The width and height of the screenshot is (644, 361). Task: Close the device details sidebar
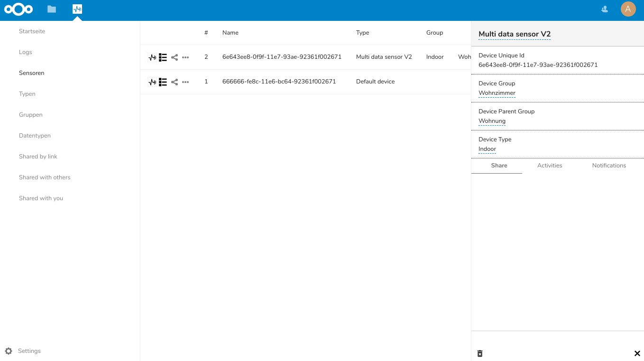tap(637, 353)
